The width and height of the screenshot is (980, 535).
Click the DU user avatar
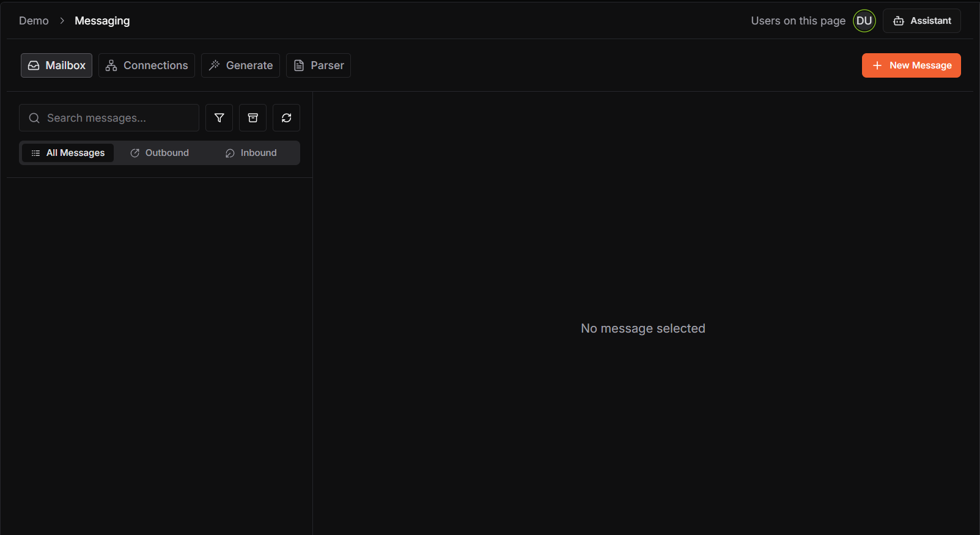(x=864, y=21)
